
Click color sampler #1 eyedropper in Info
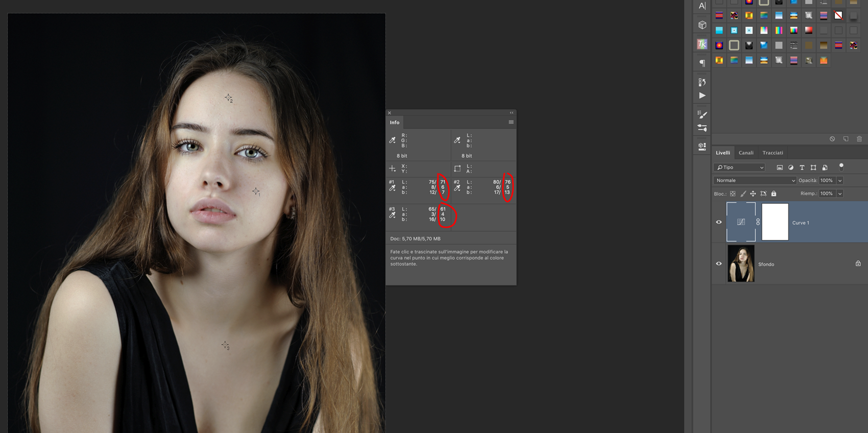click(x=392, y=188)
